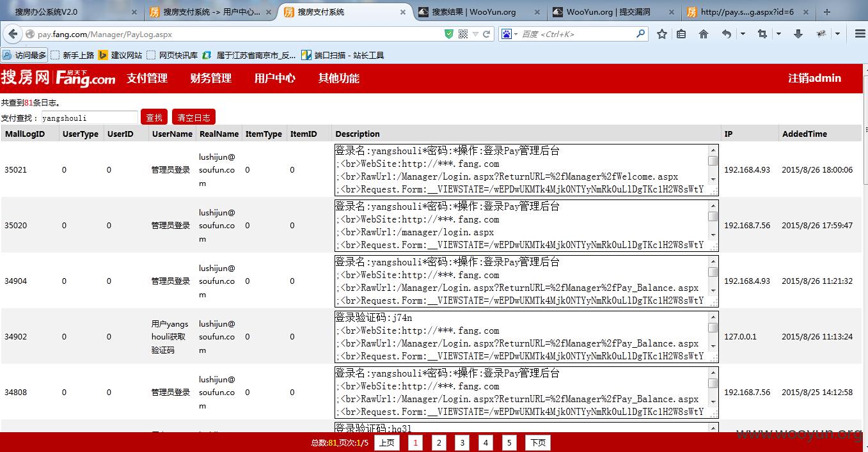Image resolution: width=868 pixels, height=452 pixels.
Task: Open the 属于江苏省南京市 bookmark
Action: pos(249,55)
